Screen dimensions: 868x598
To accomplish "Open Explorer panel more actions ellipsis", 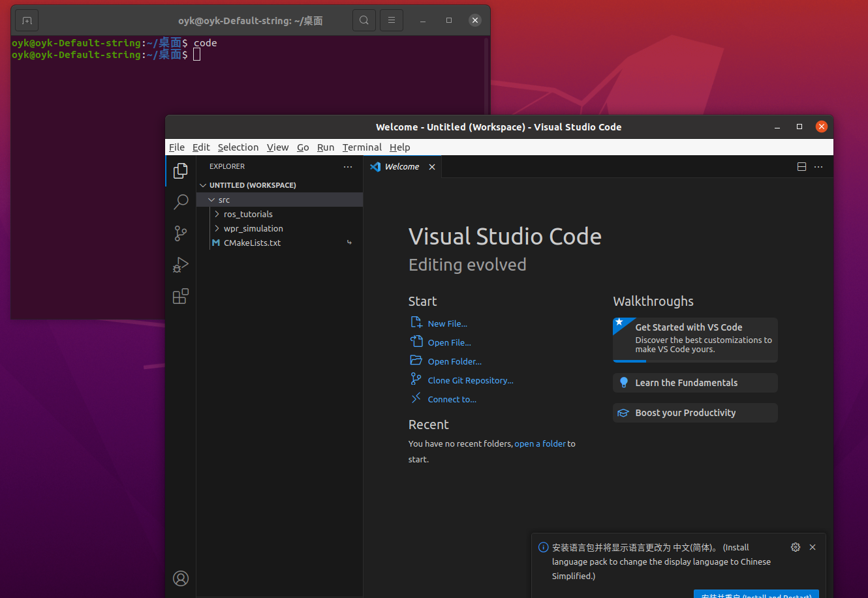I will coord(348,167).
